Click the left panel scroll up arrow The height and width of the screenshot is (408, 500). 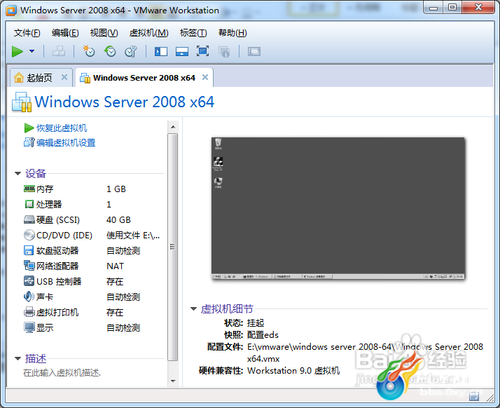pyautogui.click(x=173, y=127)
